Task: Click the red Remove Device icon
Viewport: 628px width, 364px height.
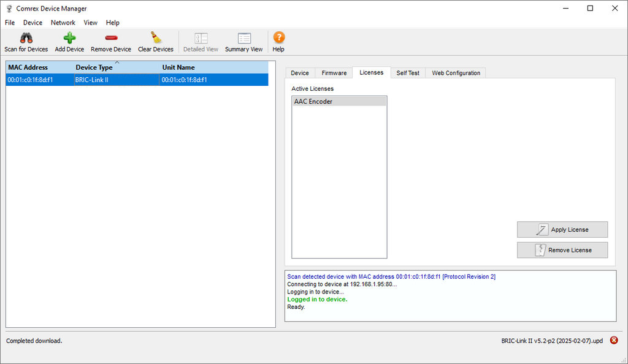Action: [111, 38]
